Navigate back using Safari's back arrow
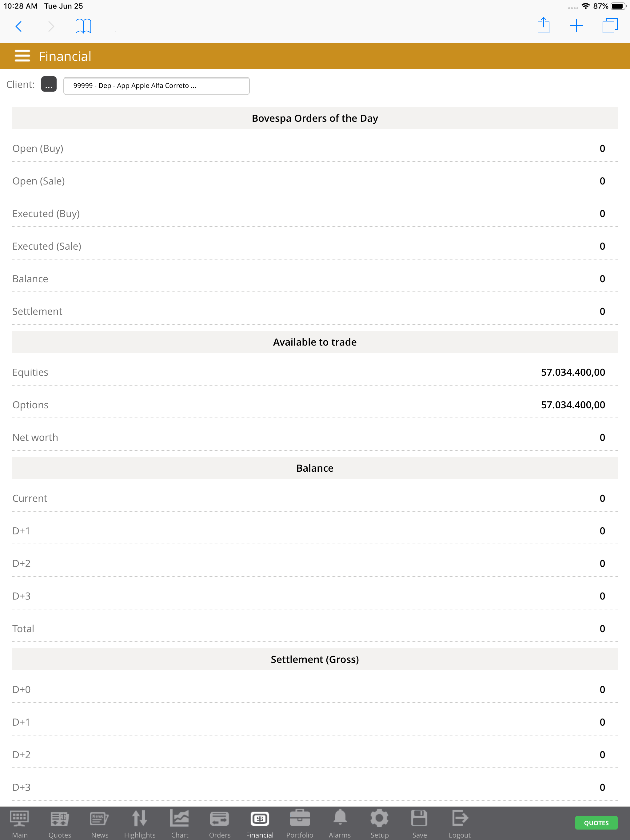This screenshot has height=840, width=630. (19, 26)
